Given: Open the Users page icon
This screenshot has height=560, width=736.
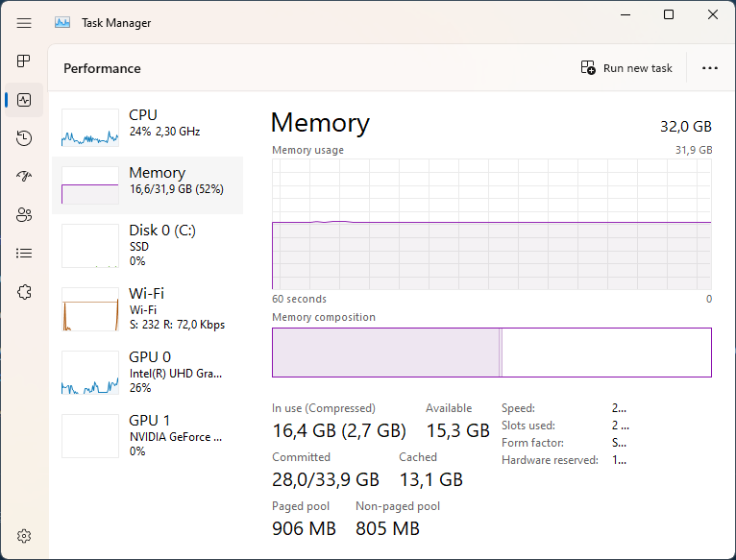Looking at the screenshot, I should click(24, 215).
